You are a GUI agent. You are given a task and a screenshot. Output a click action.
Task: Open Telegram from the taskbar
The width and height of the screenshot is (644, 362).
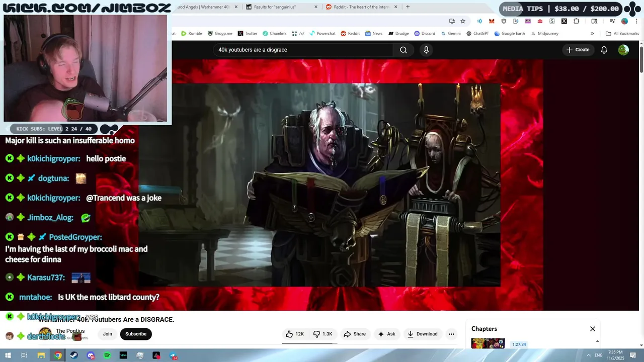tap(173, 355)
